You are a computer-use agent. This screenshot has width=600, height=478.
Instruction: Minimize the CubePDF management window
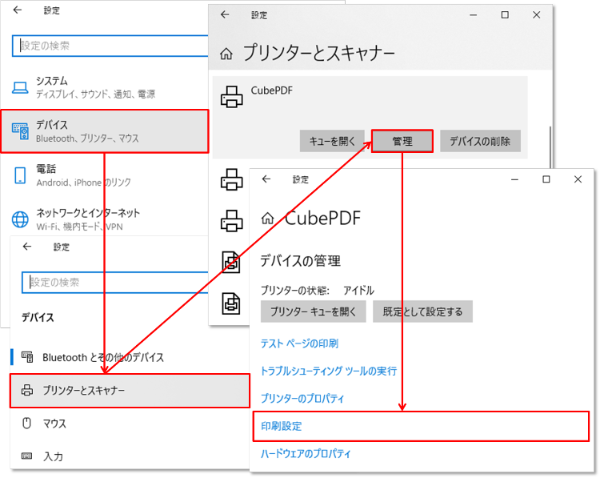pos(515,179)
